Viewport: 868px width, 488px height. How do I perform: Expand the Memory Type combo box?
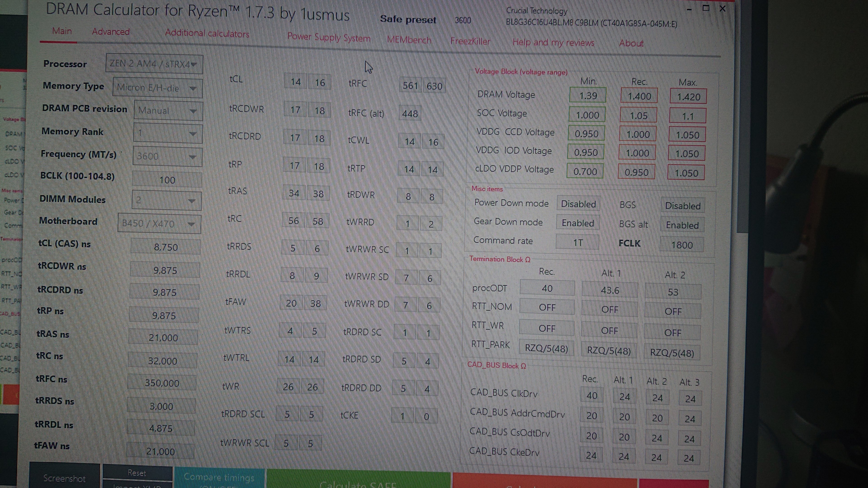click(x=193, y=89)
